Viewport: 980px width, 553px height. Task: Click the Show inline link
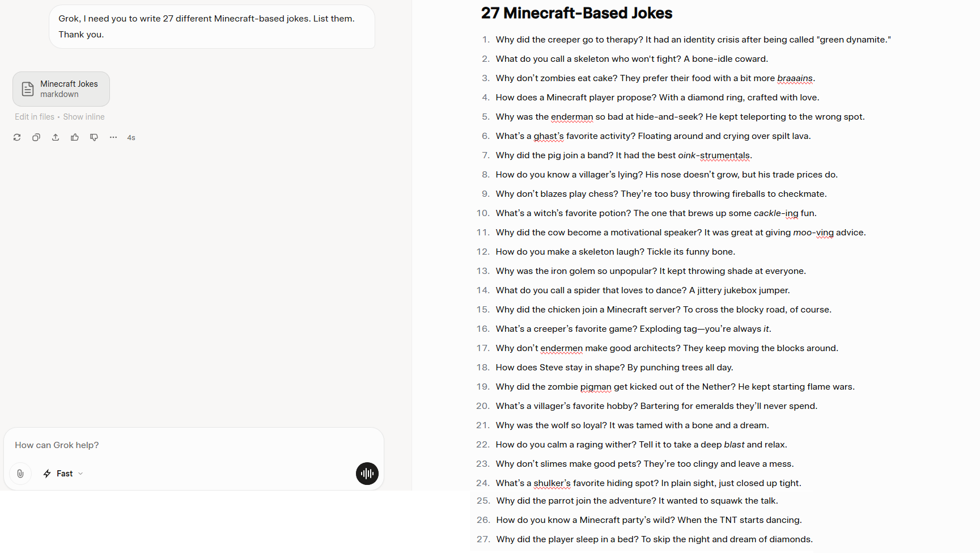[x=84, y=117]
